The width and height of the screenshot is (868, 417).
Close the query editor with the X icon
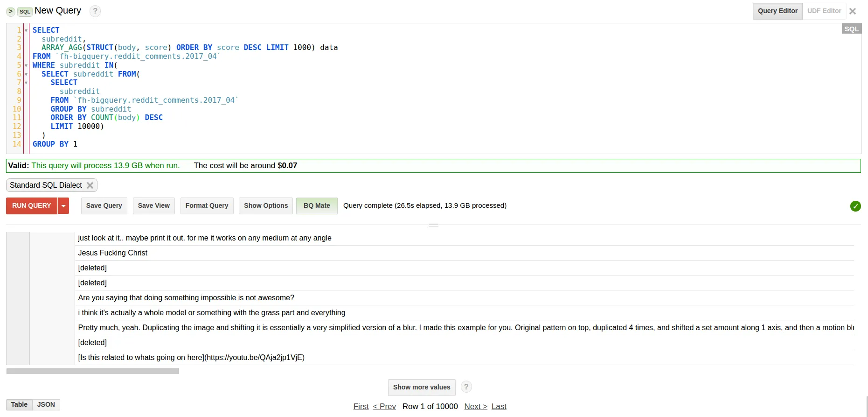tap(853, 11)
